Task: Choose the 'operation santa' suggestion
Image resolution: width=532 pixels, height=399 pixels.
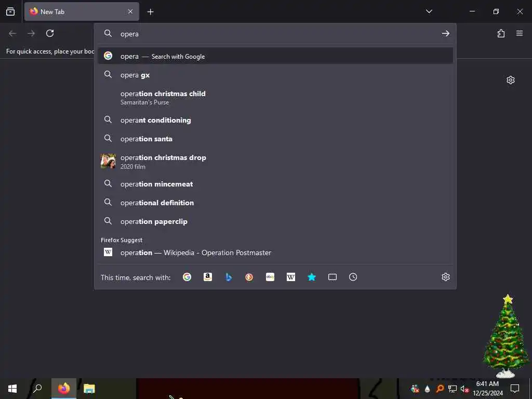Action: point(275,138)
